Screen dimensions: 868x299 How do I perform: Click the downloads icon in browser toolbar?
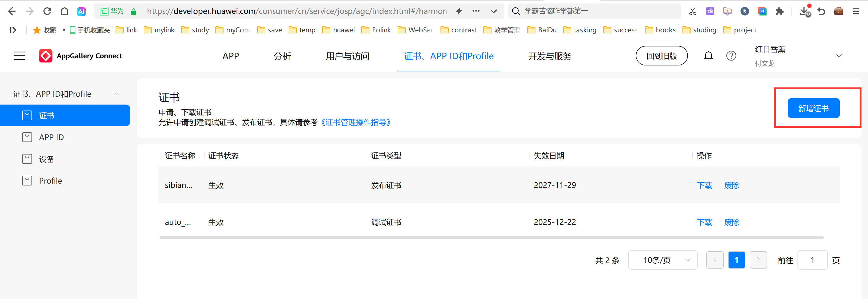tap(804, 11)
